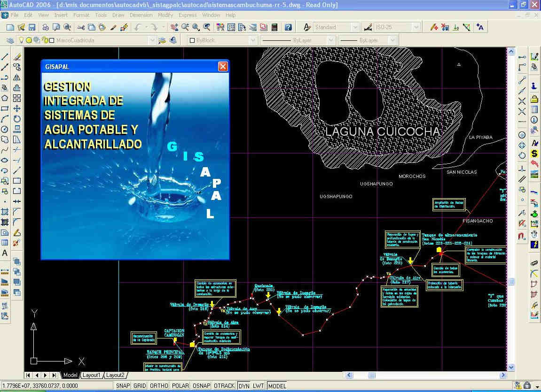Click the QuickCalc calculator icon

(x=274, y=27)
